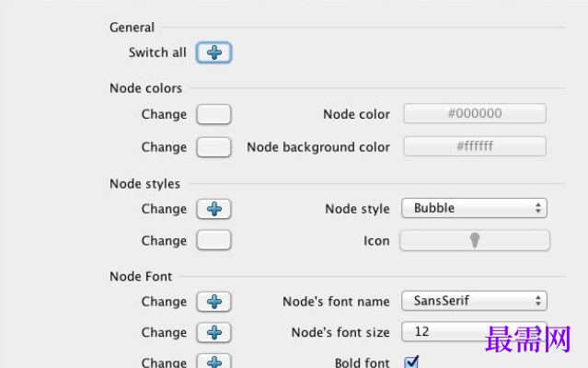588x368 pixels.
Task: Click the Icon selector button
Action: coord(475,240)
